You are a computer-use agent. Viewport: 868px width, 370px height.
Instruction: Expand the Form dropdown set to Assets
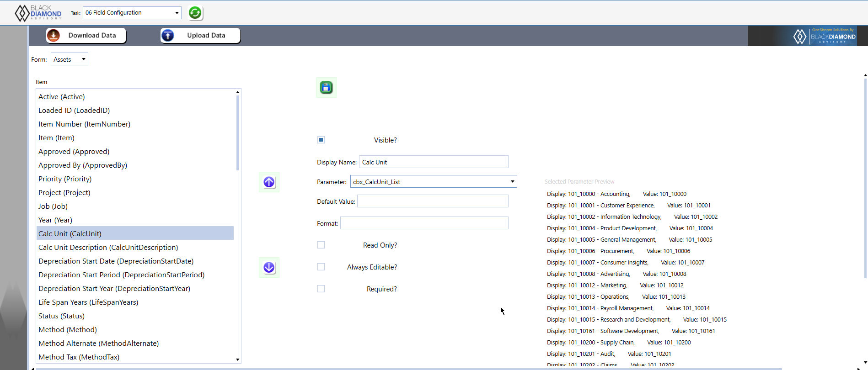(x=69, y=59)
